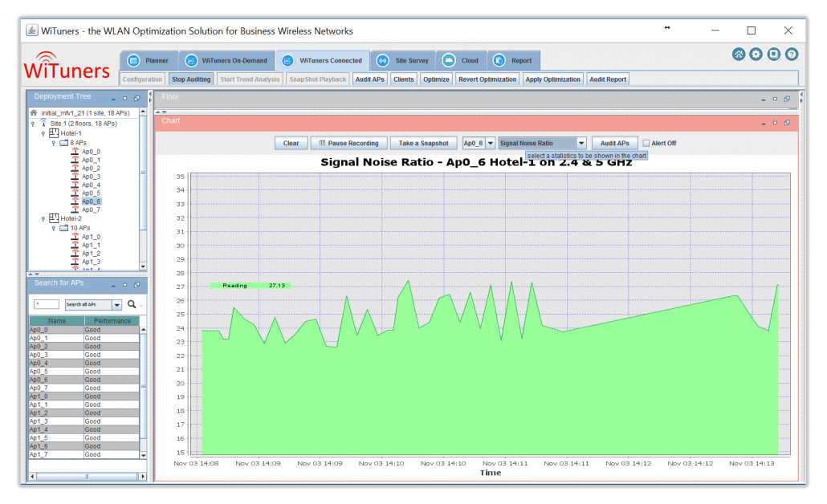Select the Ap1_5 row in table

[x=84, y=437]
